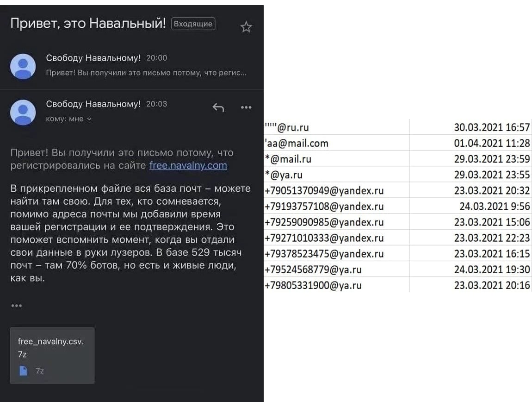Viewport: 532px width, 402px height.
Task: Select date cell '29.03.2021 23:59'
Action: pyautogui.click(x=470, y=158)
